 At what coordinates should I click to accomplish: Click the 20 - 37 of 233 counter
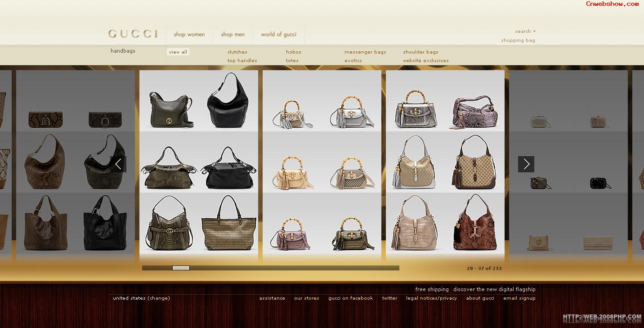point(484,268)
